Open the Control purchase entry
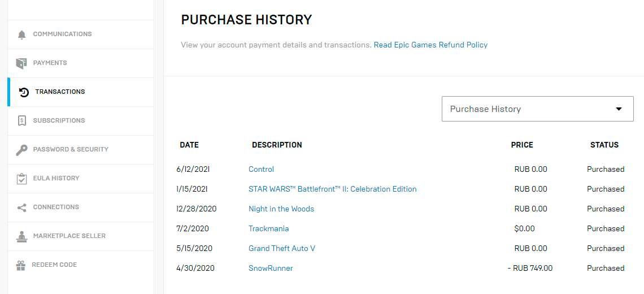The height and width of the screenshot is (294, 644). (x=261, y=170)
